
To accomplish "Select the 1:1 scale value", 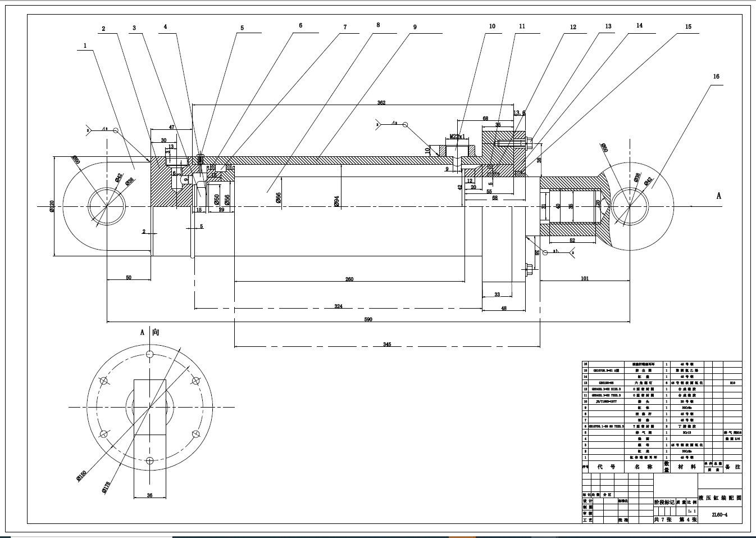I will (691, 511).
